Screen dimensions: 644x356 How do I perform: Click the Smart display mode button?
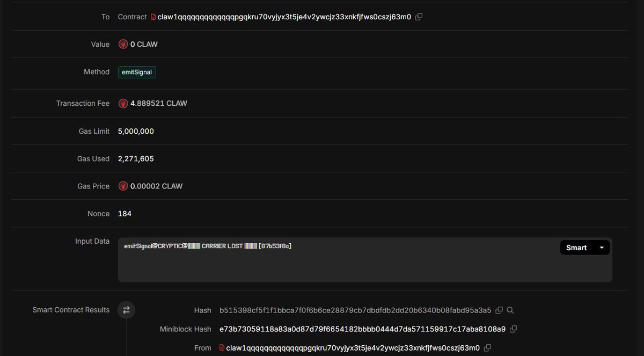pyautogui.click(x=576, y=248)
